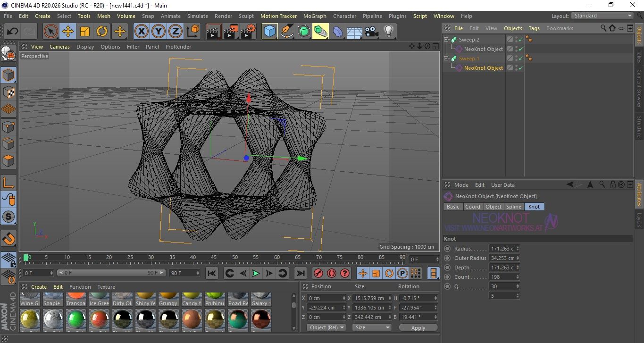
Task: Click the Light bulb icon
Action: (388, 32)
